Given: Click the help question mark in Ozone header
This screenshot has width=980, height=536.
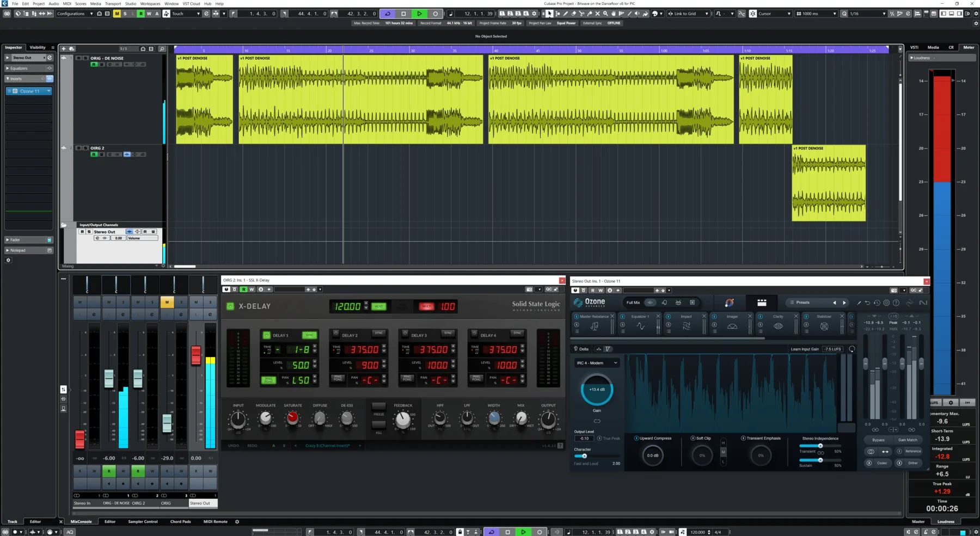Looking at the screenshot, I should point(896,303).
